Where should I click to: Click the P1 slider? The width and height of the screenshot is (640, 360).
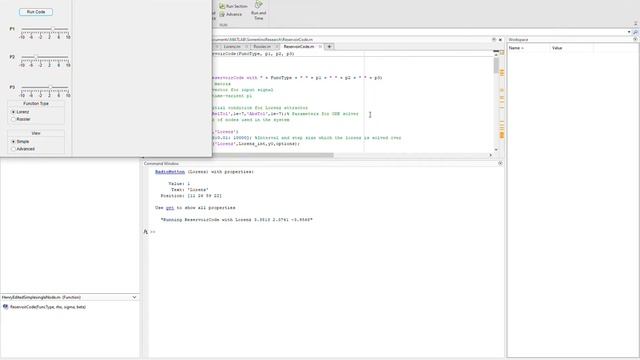[45, 29]
